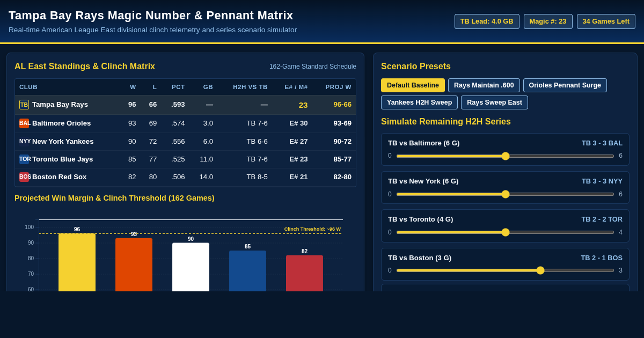Click the Red Sox E# 21 cell
This screenshot has width=644, height=338.
point(298,177)
